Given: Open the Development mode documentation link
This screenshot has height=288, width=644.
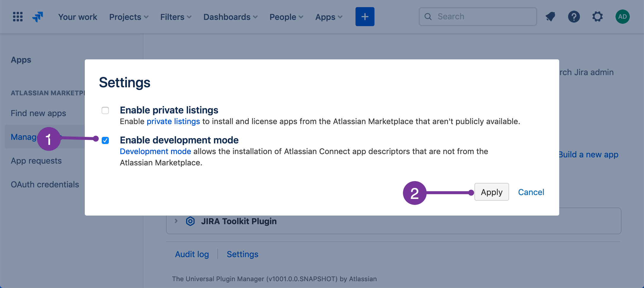Looking at the screenshot, I should pyautogui.click(x=155, y=151).
